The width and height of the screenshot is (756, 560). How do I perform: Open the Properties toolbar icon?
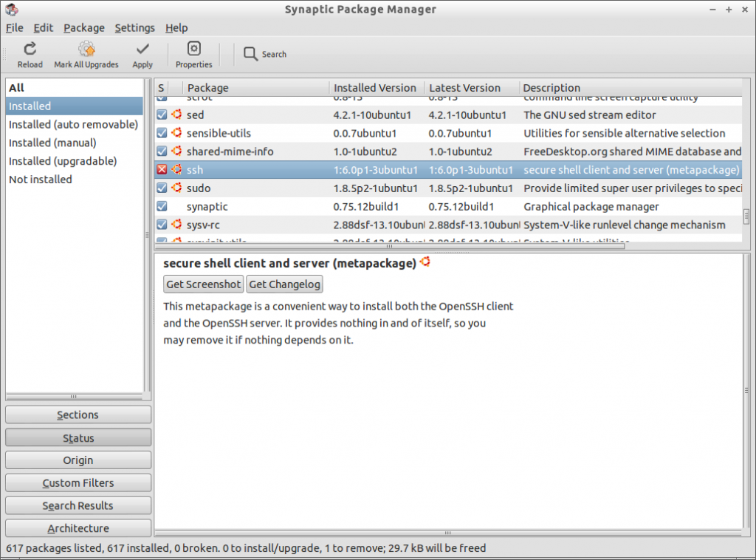point(194,49)
